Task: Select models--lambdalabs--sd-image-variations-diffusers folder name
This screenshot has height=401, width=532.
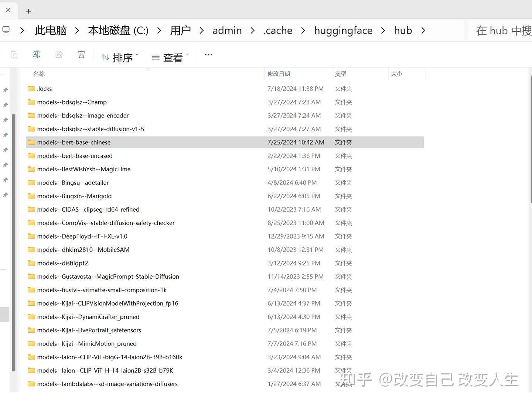Action: pos(108,384)
